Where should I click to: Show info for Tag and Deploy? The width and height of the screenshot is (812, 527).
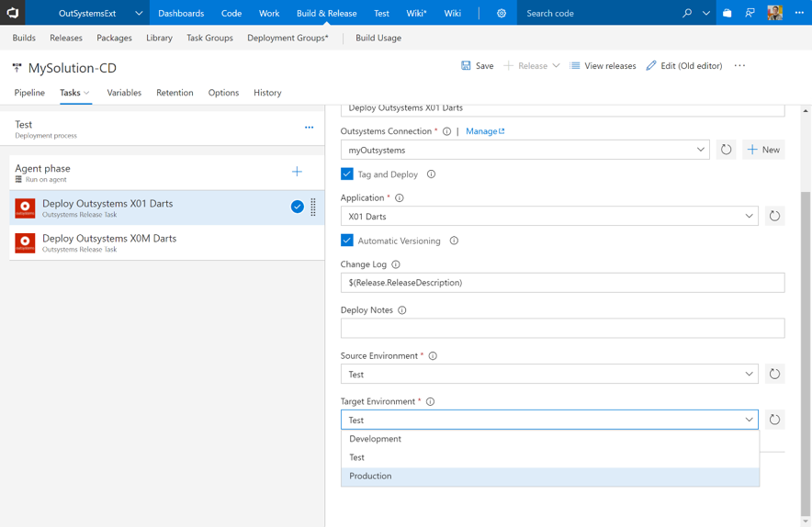pyautogui.click(x=431, y=174)
